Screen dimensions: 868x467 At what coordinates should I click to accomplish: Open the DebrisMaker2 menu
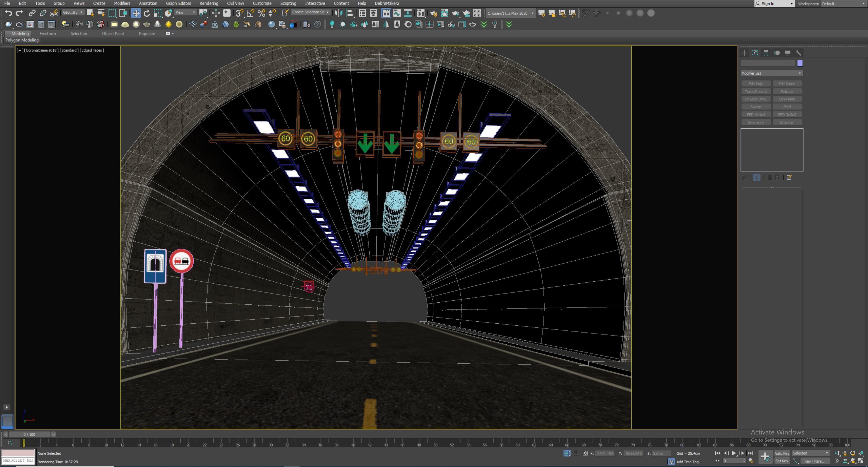[387, 3]
